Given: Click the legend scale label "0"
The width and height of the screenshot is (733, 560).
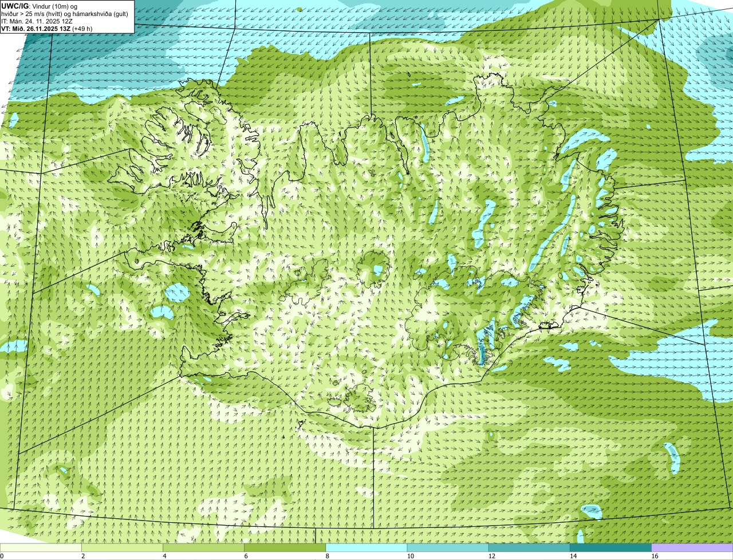Looking at the screenshot, I should pos(2,556).
